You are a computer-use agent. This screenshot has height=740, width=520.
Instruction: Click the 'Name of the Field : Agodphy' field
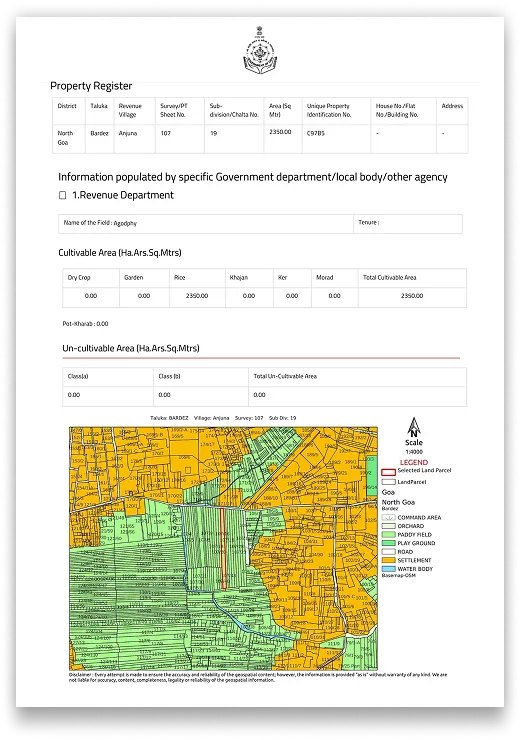pyautogui.click(x=206, y=224)
